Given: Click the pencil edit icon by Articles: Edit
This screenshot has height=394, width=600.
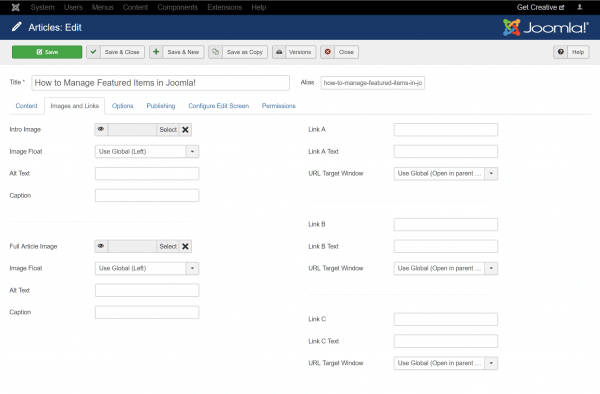Looking at the screenshot, I should pyautogui.click(x=16, y=27).
